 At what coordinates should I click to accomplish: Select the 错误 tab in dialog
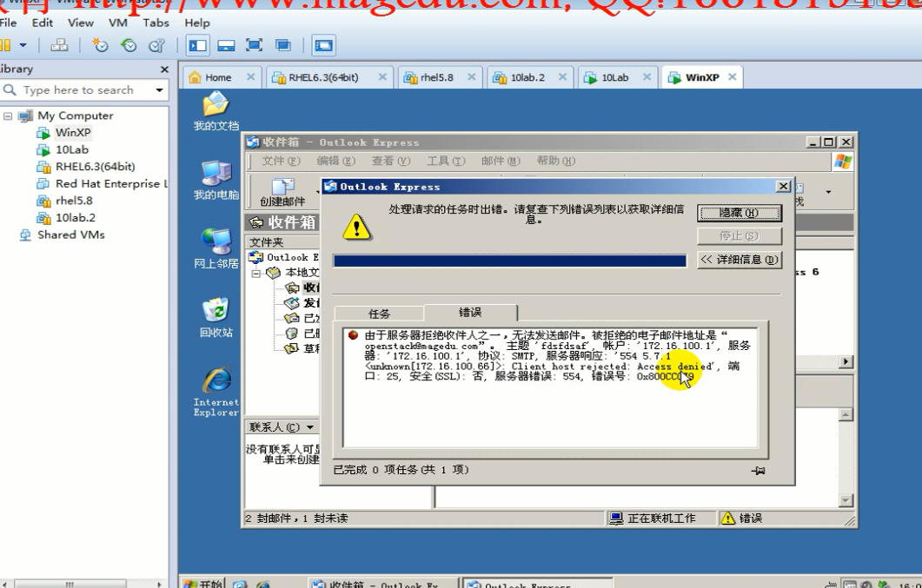click(x=470, y=313)
